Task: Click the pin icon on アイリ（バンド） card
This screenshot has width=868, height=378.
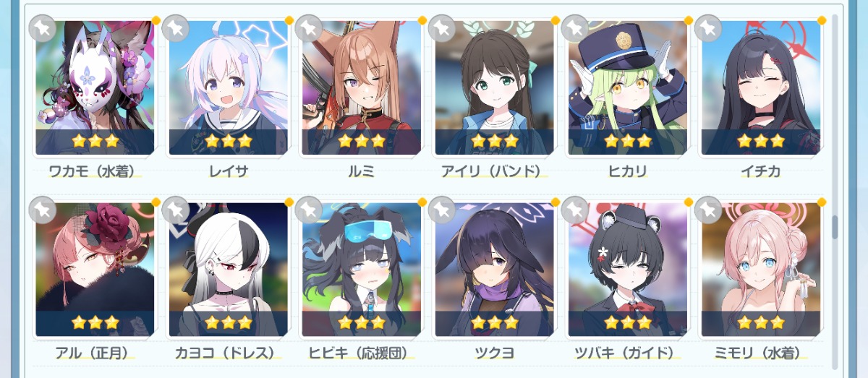Action: click(x=441, y=27)
